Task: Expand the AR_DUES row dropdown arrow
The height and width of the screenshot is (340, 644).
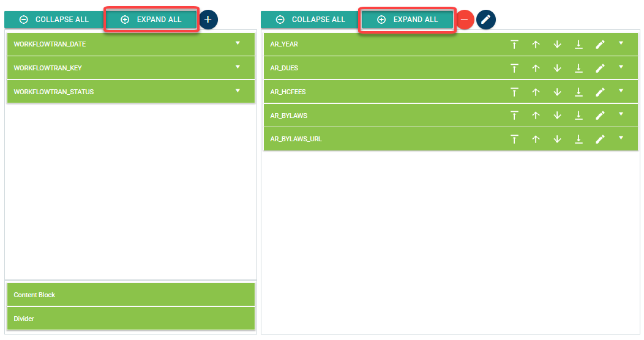Action: click(x=621, y=67)
